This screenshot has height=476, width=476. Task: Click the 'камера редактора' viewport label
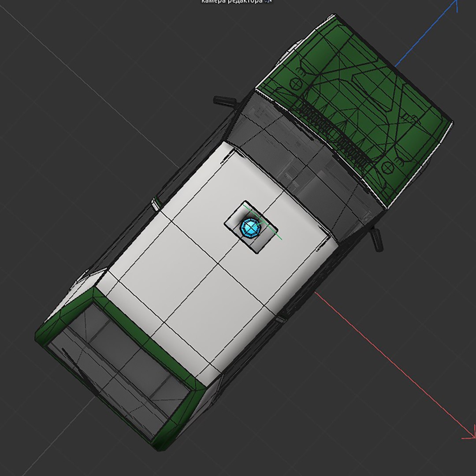pos(232,1)
